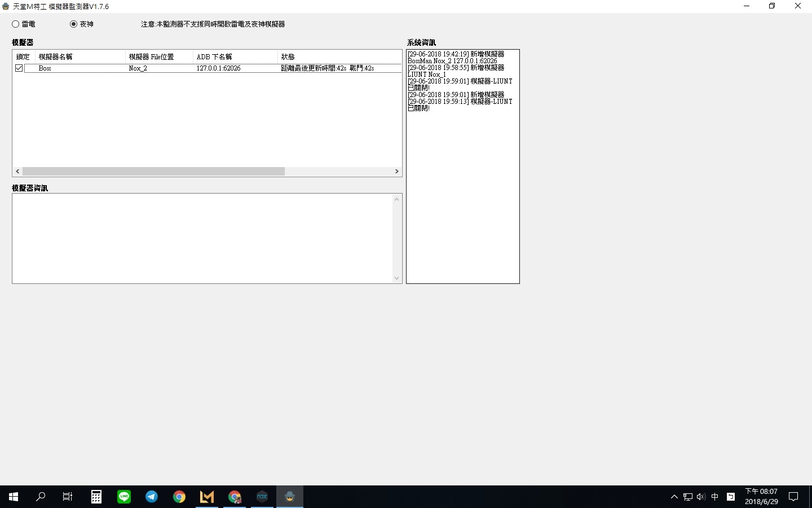Click the 鎖定 column header
Screen dimensions: 812x508
click(x=24, y=57)
